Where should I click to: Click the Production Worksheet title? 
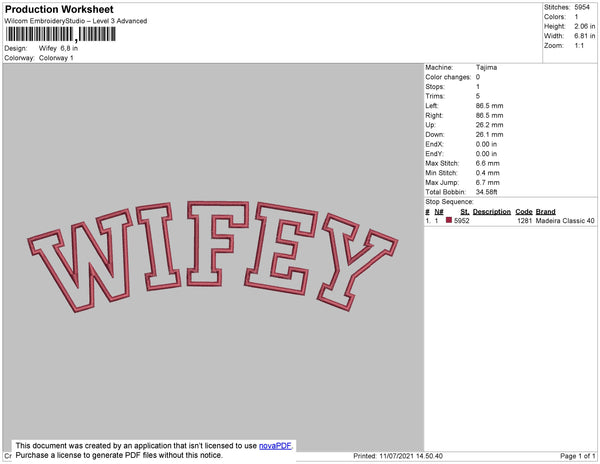59,9
